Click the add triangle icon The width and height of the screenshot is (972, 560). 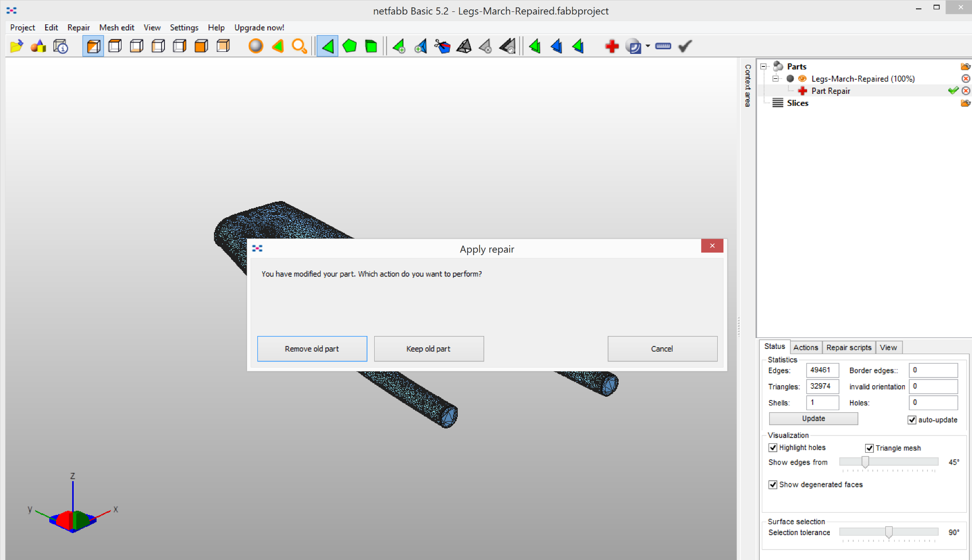399,47
